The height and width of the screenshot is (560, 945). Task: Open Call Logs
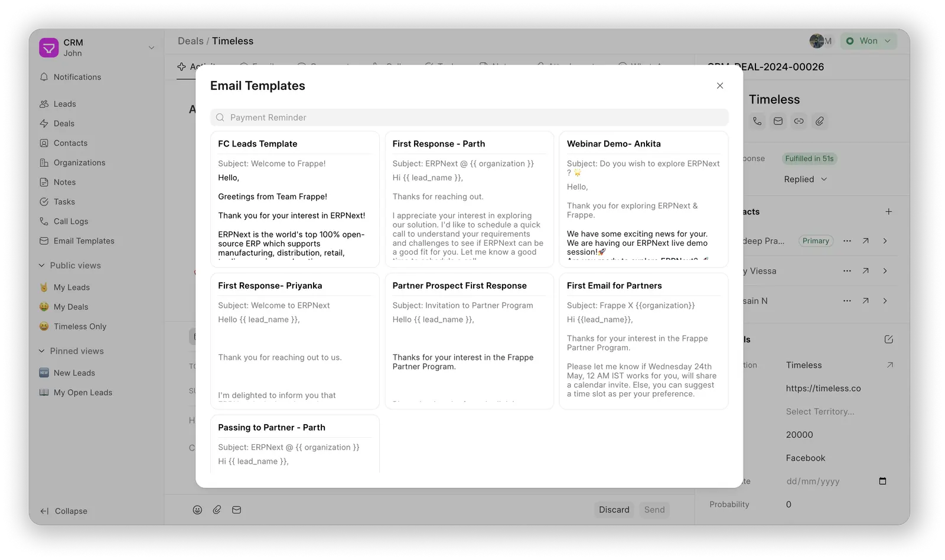coord(97,221)
